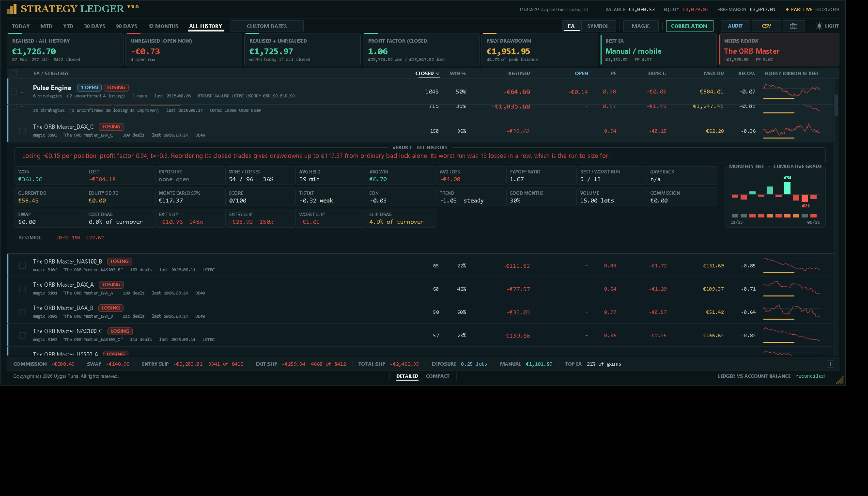Open the BEST EA Manual / mobile card
Screen dimensions: 868x496
pos(658,49)
